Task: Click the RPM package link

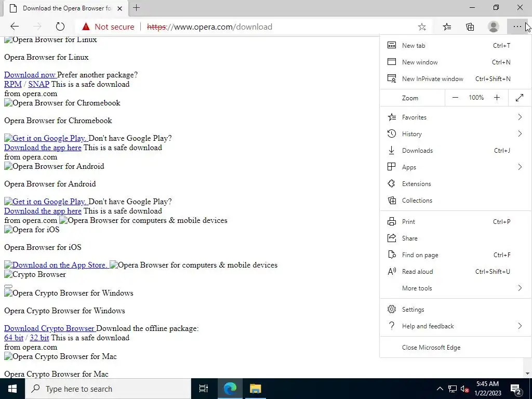Action: tap(13, 84)
